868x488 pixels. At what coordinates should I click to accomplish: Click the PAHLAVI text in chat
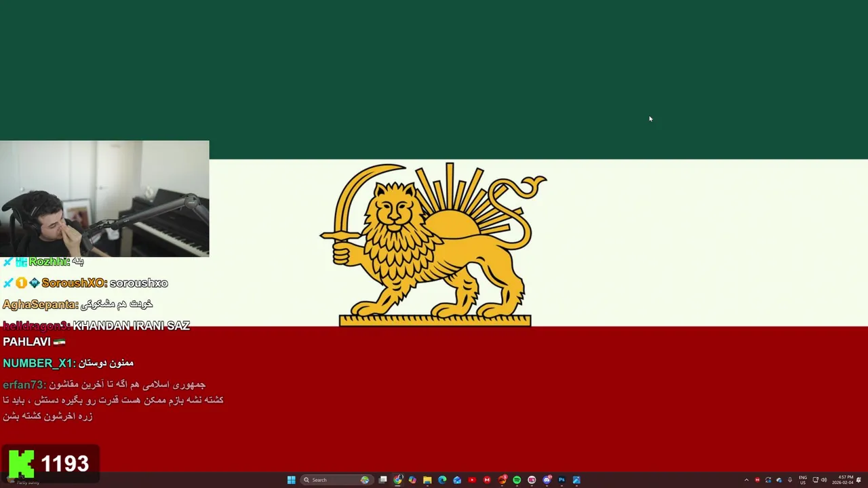(26, 342)
